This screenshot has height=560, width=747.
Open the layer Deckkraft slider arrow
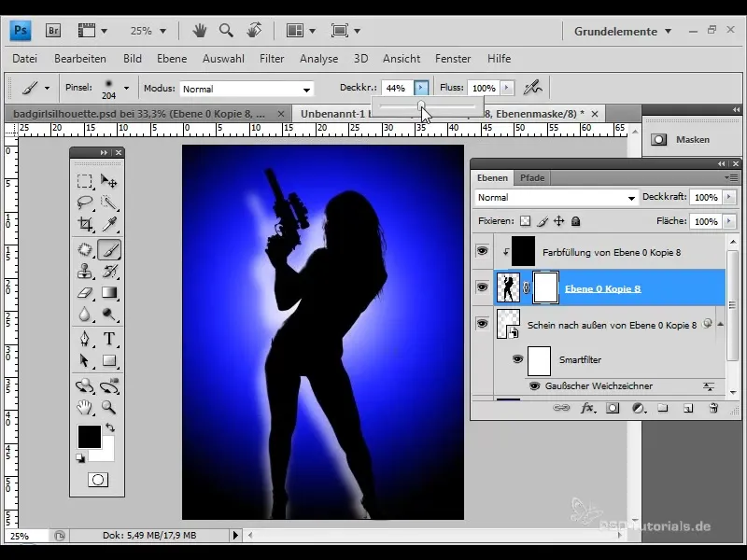(729, 197)
